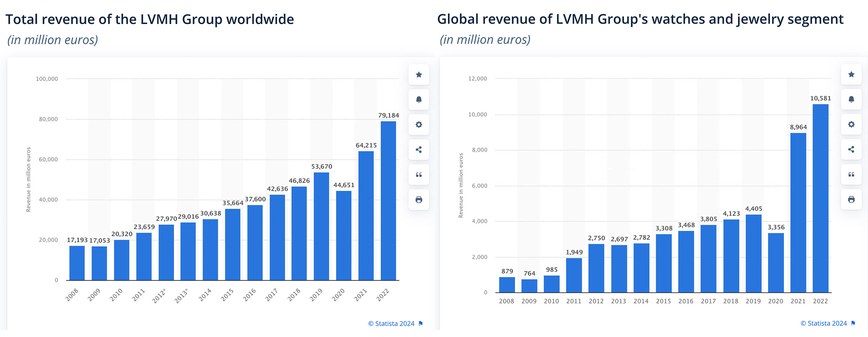Click the jewelry 2020 bar labeled 3,356
This screenshot has height=337, width=868.
tap(776, 263)
